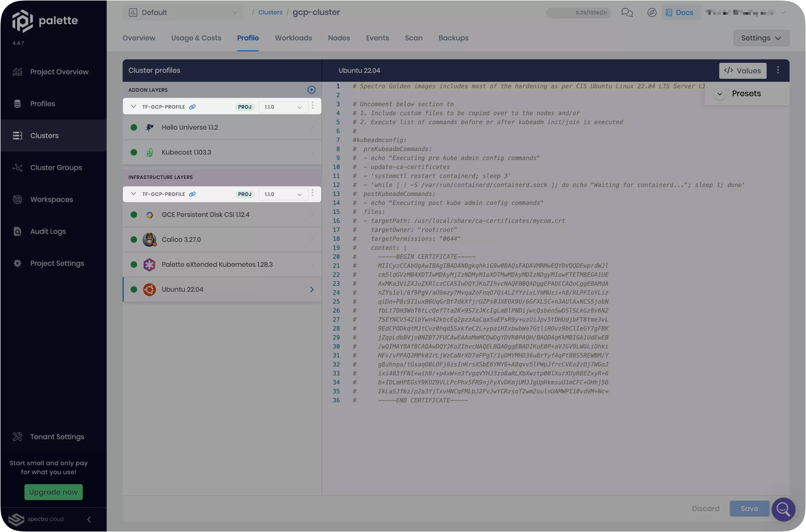
Task: Click the Values button
Action: click(742, 71)
